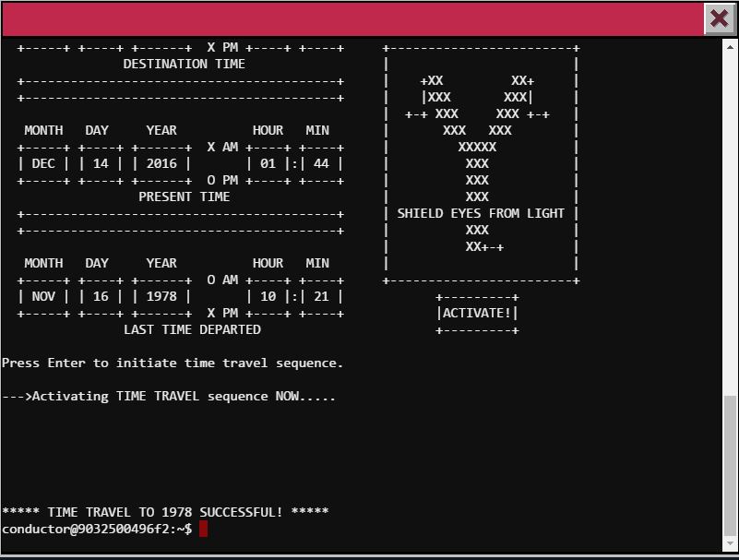Click the 21 minute field
739x560 pixels.
pyautogui.click(x=321, y=297)
